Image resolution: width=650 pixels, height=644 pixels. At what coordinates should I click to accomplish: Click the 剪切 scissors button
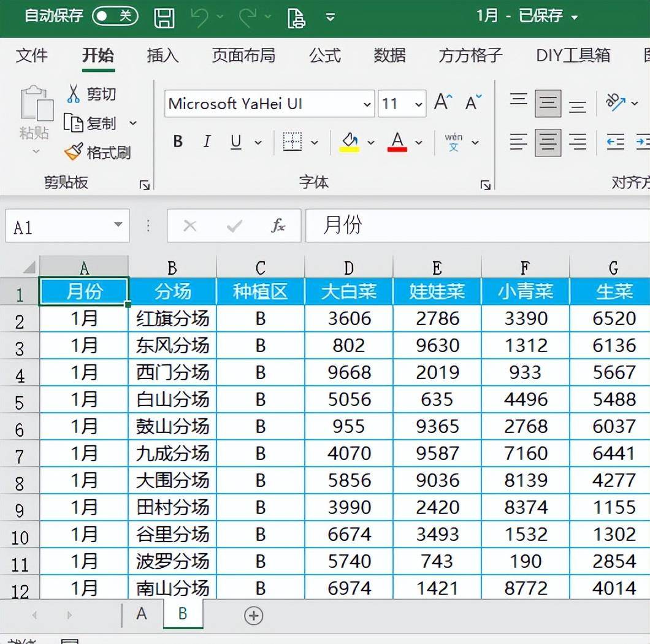(x=91, y=94)
